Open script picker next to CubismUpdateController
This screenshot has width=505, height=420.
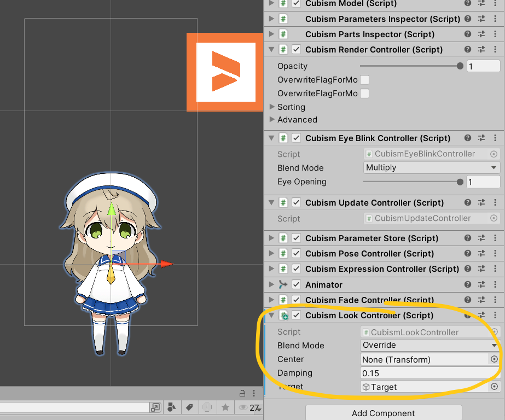point(494,218)
